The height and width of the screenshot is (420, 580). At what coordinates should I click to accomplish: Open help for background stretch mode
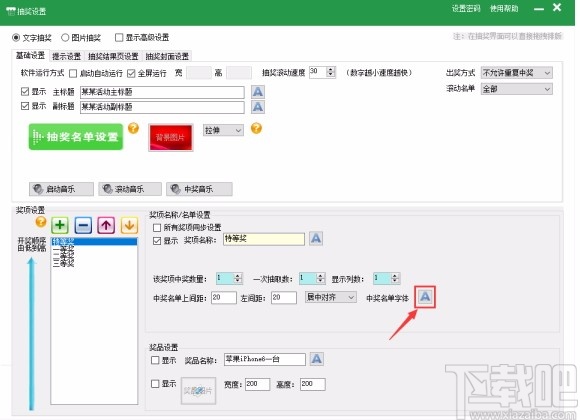click(256, 128)
